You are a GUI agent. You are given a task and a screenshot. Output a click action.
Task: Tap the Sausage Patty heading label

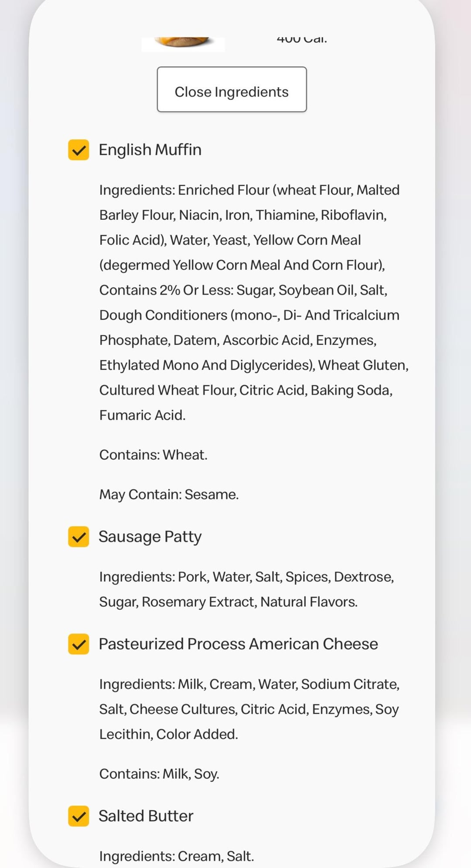pos(150,537)
